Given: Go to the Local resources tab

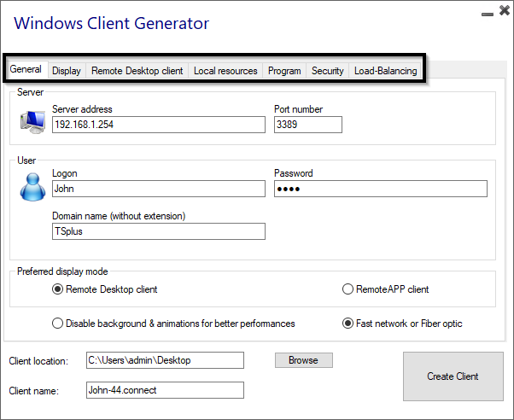Looking at the screenshot, I should (225, 71).
